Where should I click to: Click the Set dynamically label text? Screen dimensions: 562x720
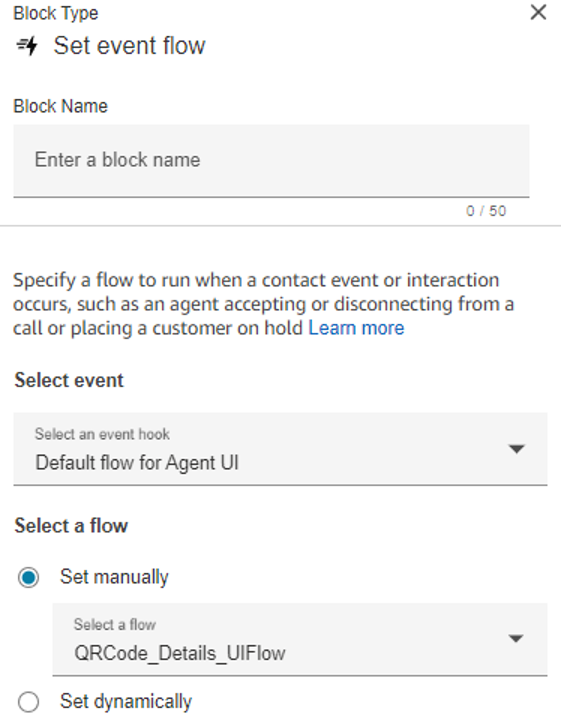(x=126, y=702)
